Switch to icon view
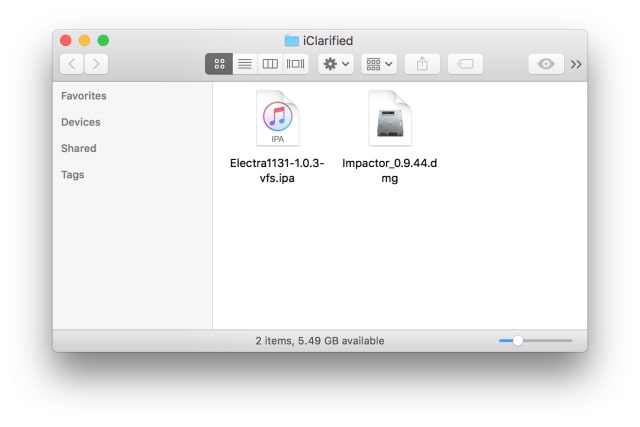The image size is (640, 427). point(219,64)
